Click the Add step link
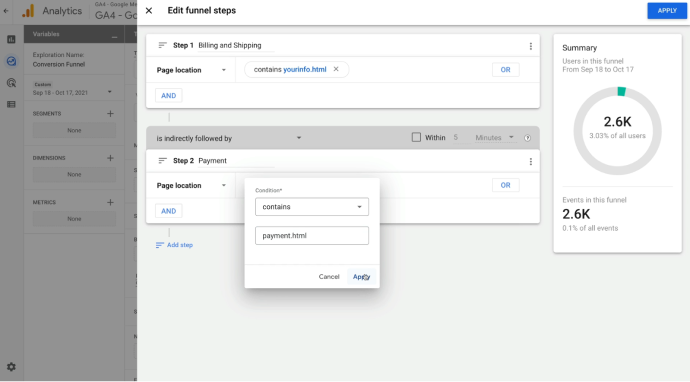The width and height of the screenshot is (690, 382). [x=174, y=245]
